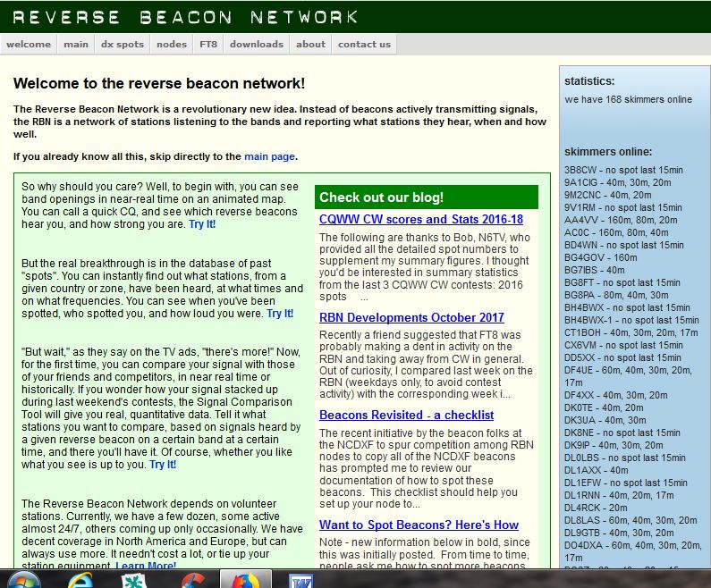This screenshot has height=588, width=711.
Task: Open the Windows Start menu orb
Action: point(23,580)
